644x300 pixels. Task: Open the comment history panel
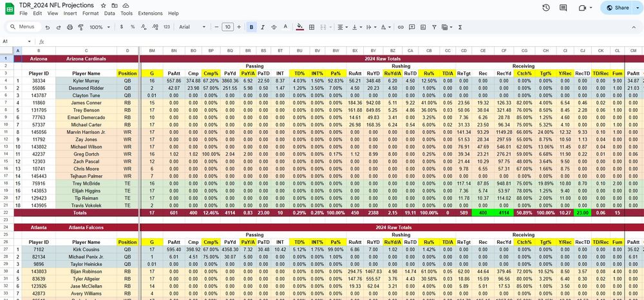pyautogui.click(x=563, y=8)
